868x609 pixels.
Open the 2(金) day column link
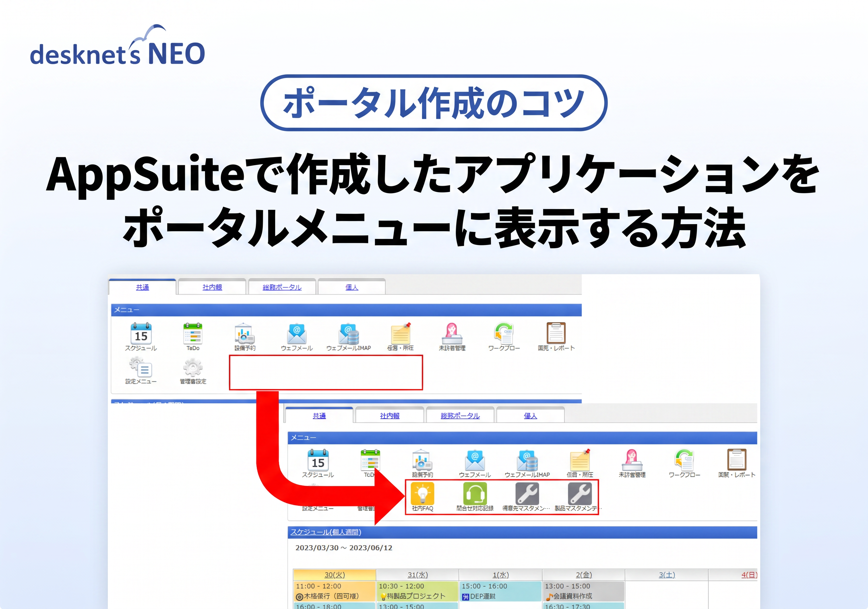[584, 574]
